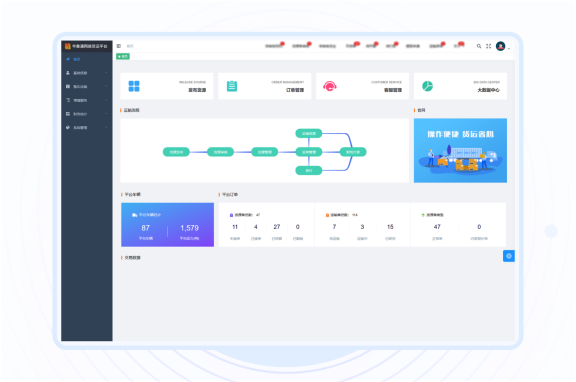Open Order Management clipboard icon
The width and height of the screenshot is (576, 382).
[232, 86]
